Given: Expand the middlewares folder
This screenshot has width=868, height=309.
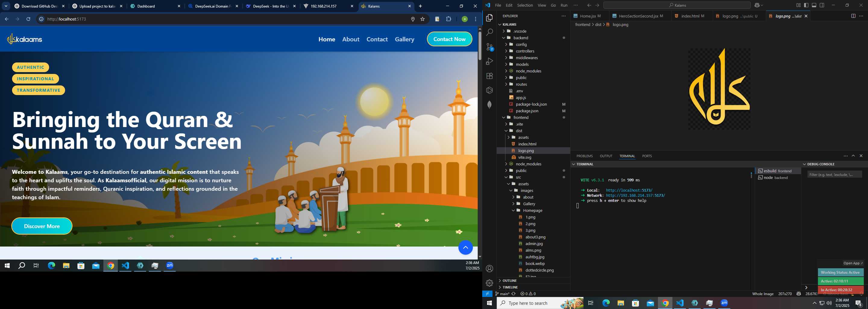Looking at the screenshot, I should pyautogui.click(x=506, y=58).
